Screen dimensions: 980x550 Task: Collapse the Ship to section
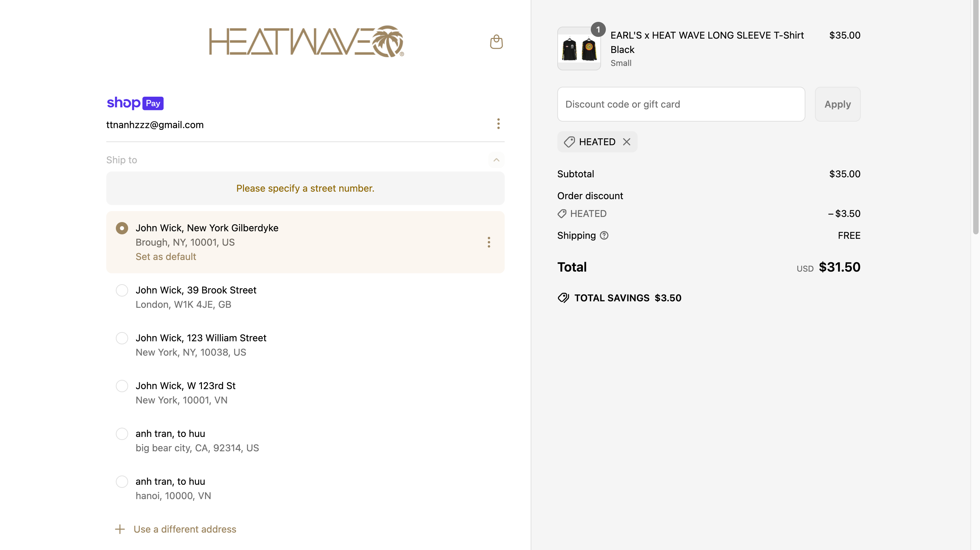pos(496,160)
